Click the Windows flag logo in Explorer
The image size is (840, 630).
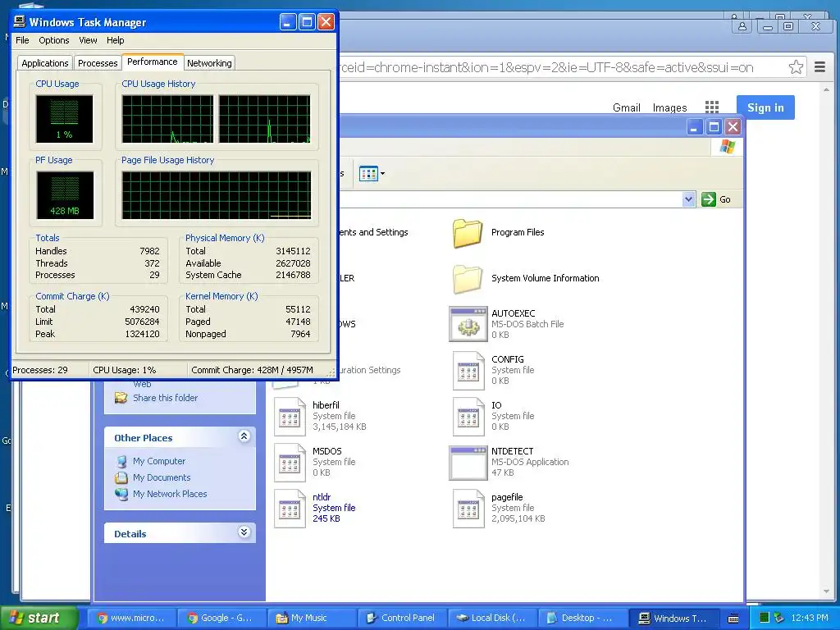coord(727,146)
